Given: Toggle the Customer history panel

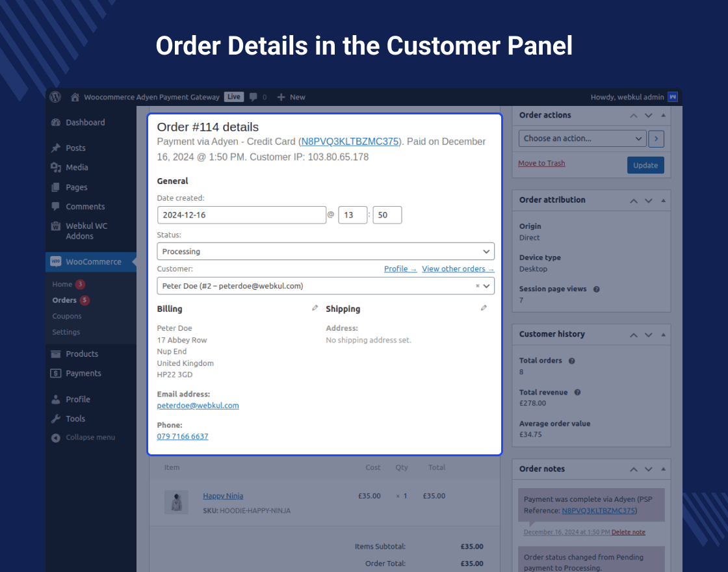Looking at the screenshot, I should coord(664,335).
